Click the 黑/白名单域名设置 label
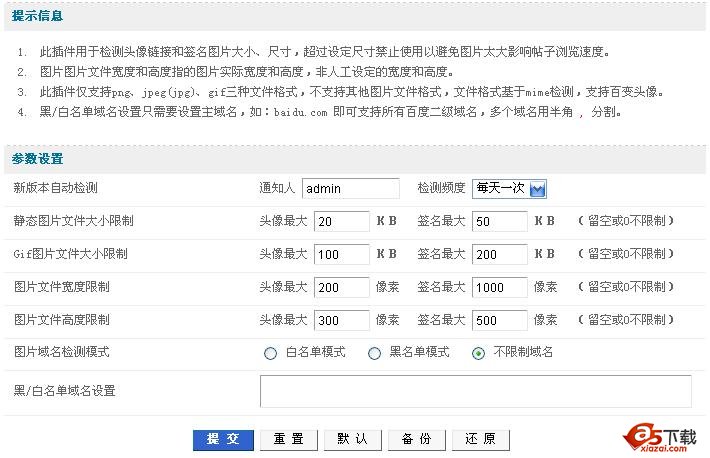The width and height of the screenshot is (710, 458). pyautogui.click(x=64, y=391)
